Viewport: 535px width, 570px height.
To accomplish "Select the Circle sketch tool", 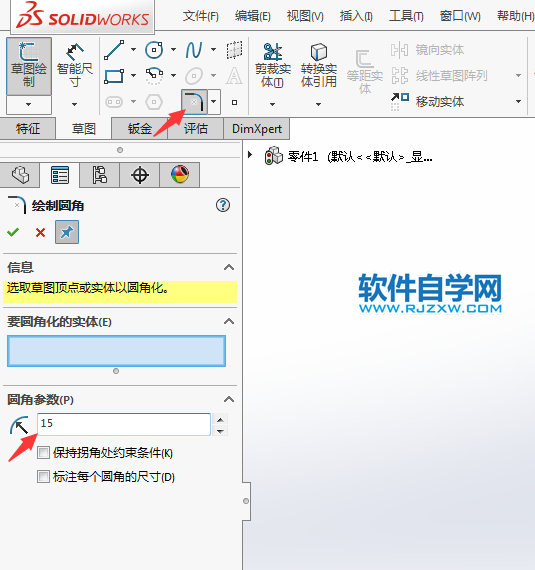I will click(154, 50).
